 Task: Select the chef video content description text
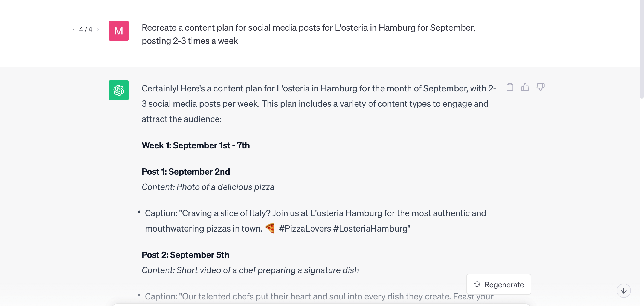(250, 270)
